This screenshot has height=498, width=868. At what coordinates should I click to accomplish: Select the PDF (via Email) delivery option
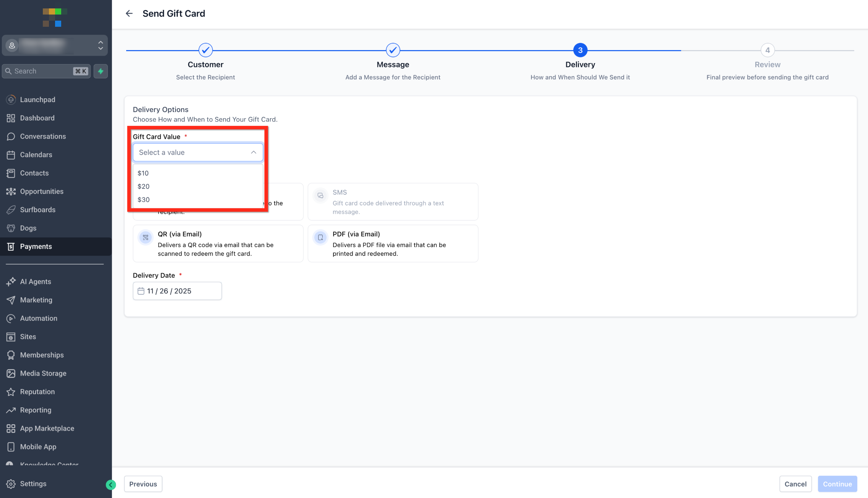point(393,244)
